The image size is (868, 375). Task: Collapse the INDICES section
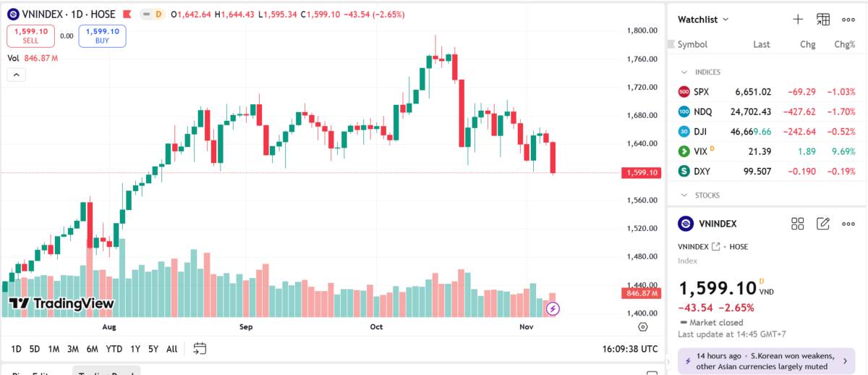coord(684,72)
